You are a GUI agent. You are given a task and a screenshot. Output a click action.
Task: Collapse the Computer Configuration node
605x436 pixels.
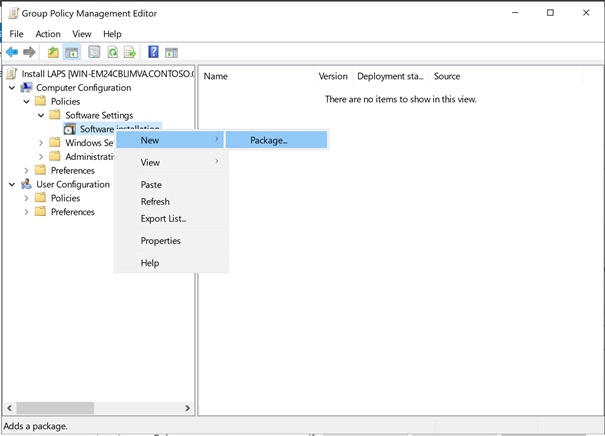[x=12, y=88]
